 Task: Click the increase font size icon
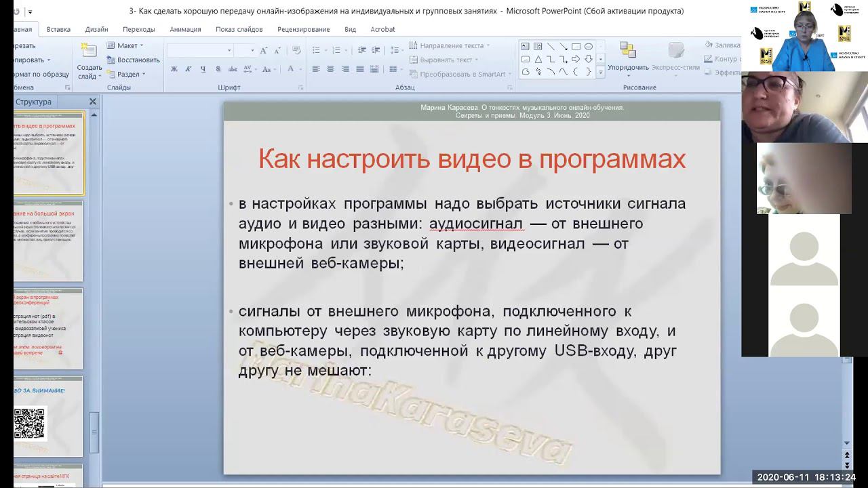coord(263,51)
